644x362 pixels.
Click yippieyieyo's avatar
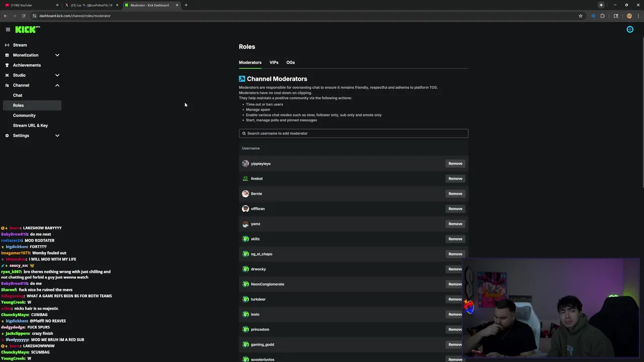click(246, 163)
